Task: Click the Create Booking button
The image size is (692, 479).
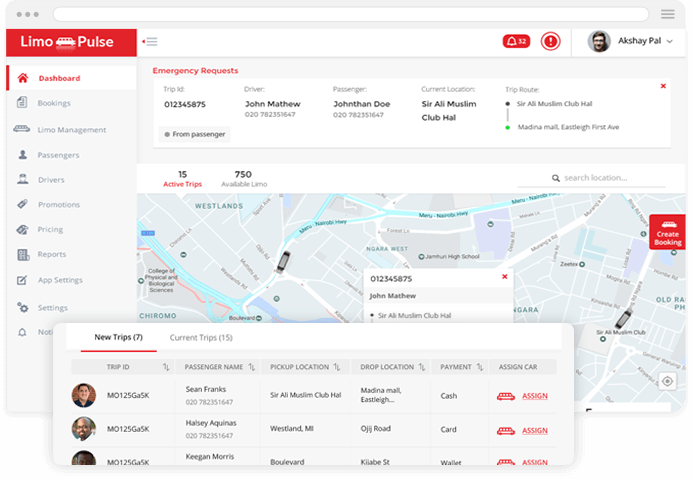Action: coord(667,233)
